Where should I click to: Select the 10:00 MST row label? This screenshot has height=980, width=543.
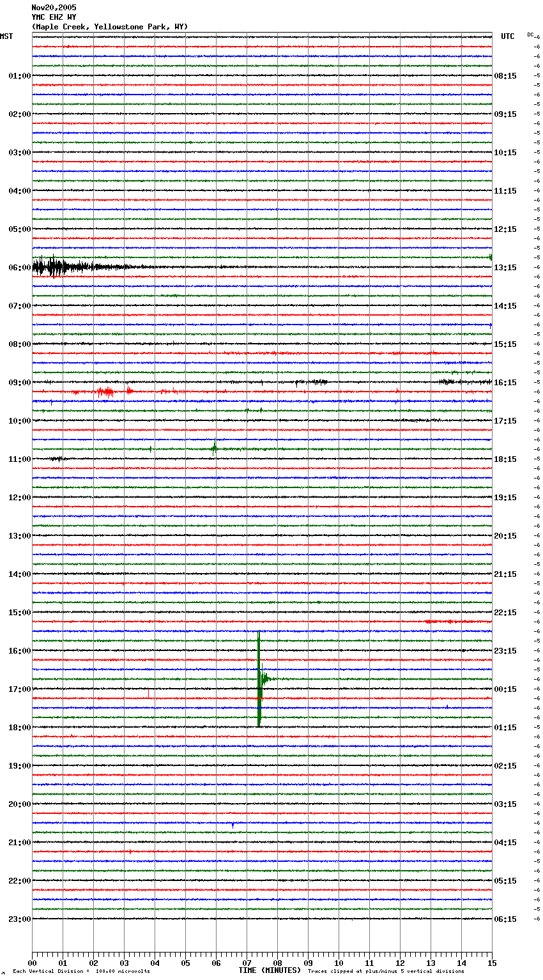point(20,421)
